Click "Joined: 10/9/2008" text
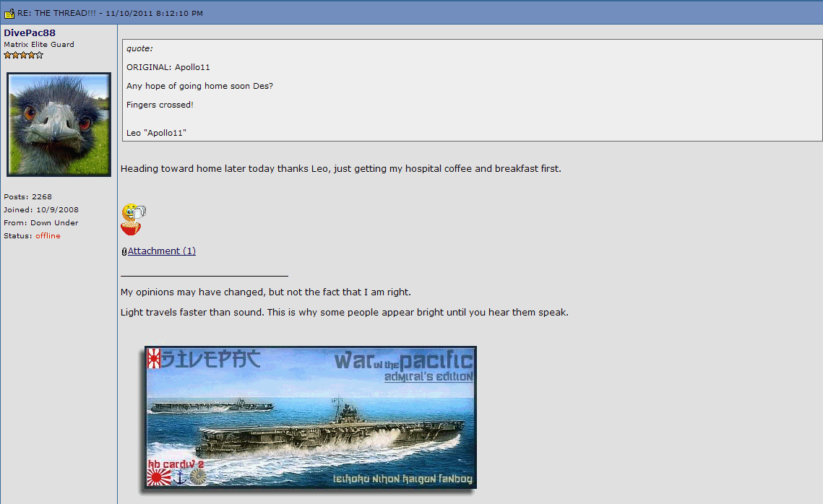Screen dimensions: 823x504 coord(41,210)
